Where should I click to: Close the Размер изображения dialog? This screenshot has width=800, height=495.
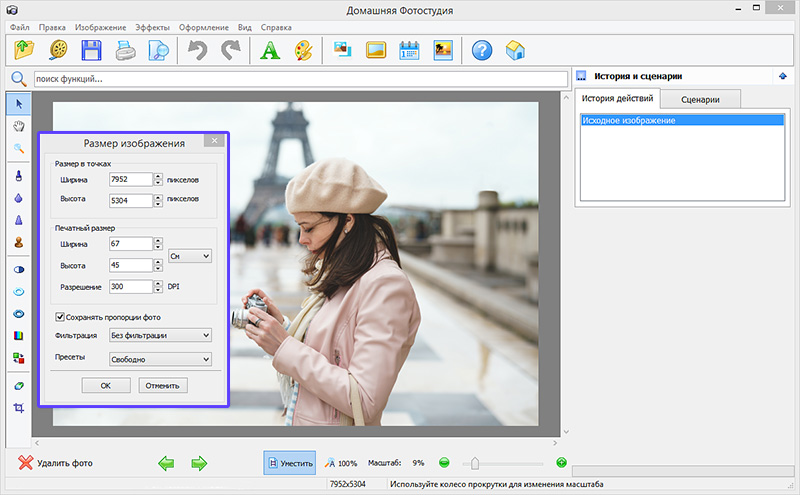[214, 140]
